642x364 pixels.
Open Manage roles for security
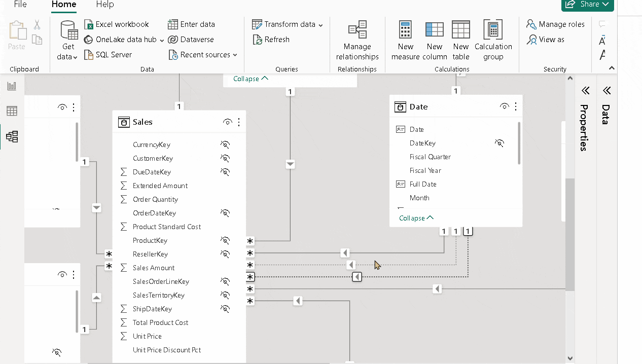click(555, 24)
